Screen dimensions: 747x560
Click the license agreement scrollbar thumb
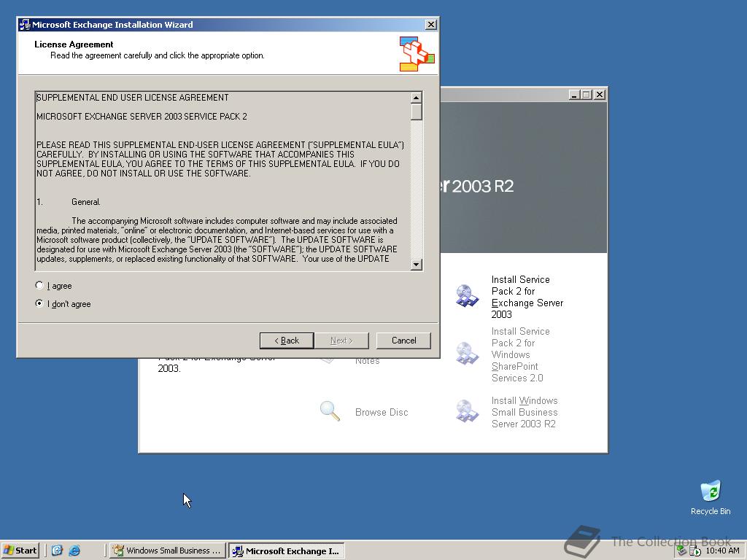click(x=417, y=112)
